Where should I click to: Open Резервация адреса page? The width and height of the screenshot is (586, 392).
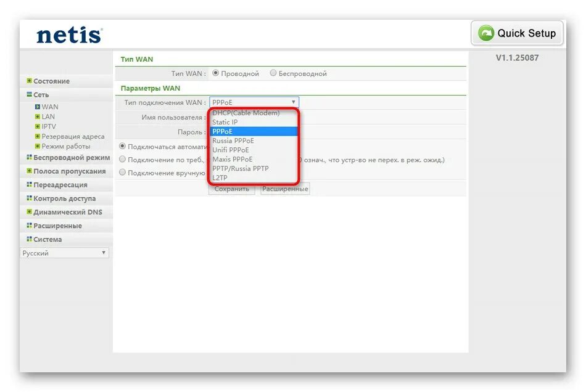pyautogui.click(x=73, y=136)
